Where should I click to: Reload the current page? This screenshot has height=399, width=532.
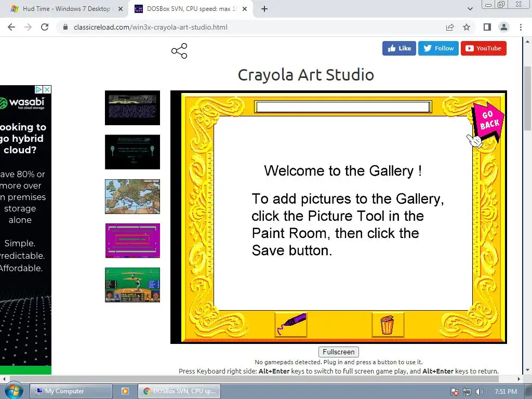click(x=45, y=27)
